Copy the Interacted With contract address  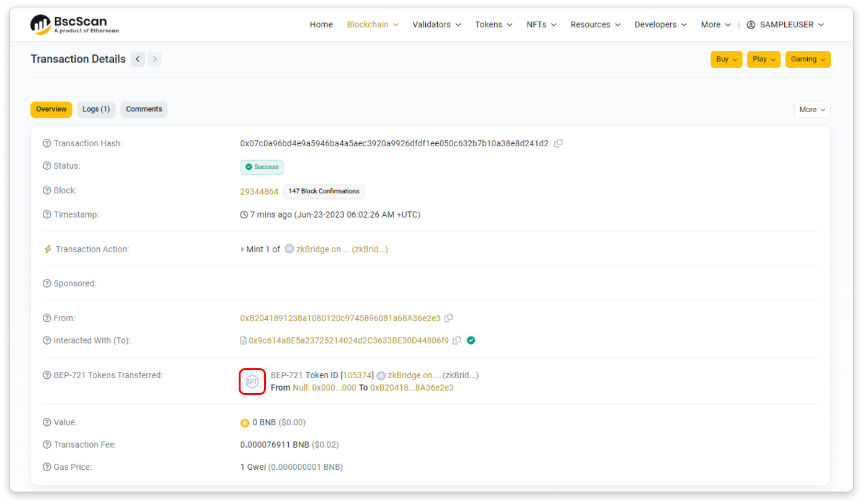(457, 340)
